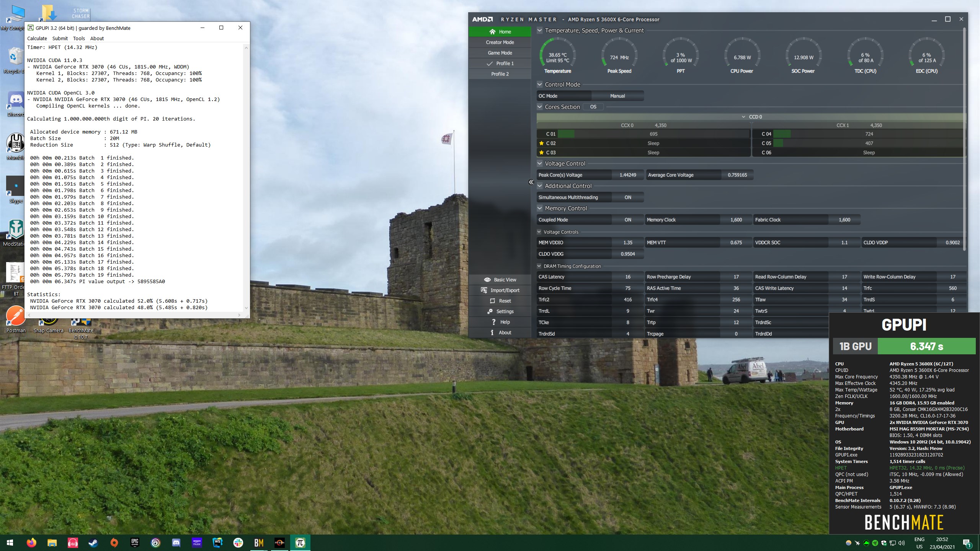The height and width of the screenshot is (551, 980).
Task: Open the Submit menu in GPUPI
Action: pyautogui.click(x=60, y=39)
